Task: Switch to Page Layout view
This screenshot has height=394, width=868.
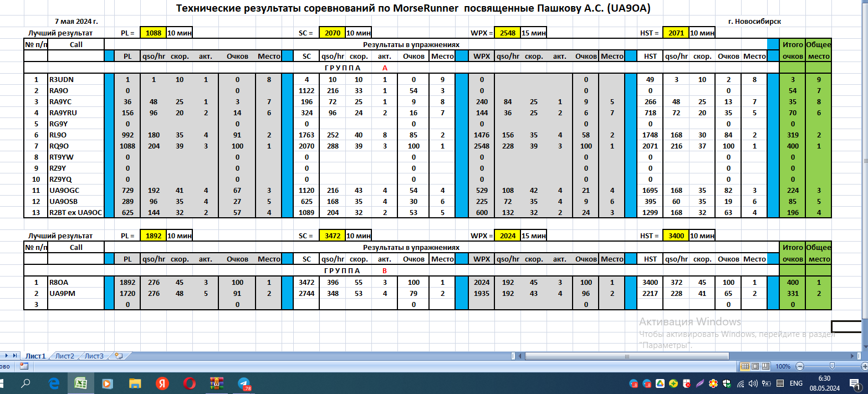Action: click(x=755, y=366)
